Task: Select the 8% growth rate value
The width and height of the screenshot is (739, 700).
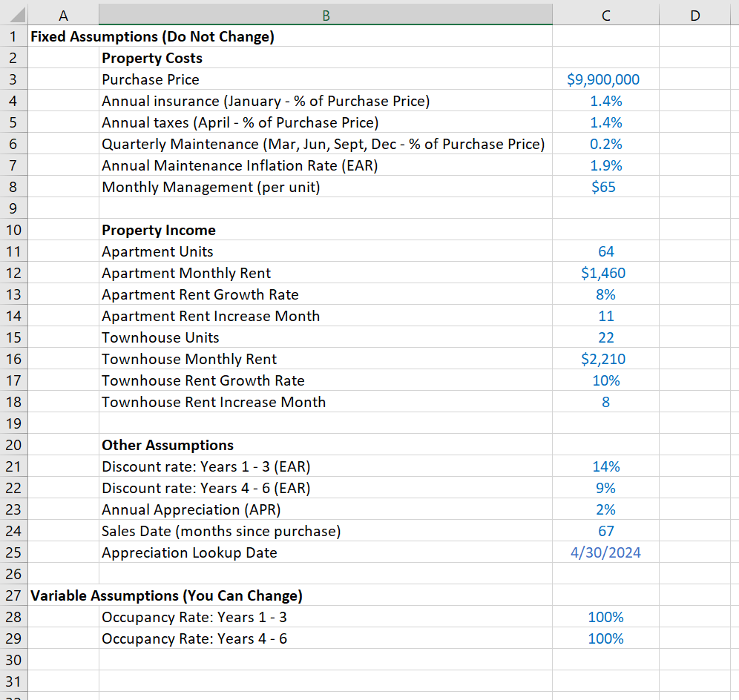Action: tap(605, 294)
